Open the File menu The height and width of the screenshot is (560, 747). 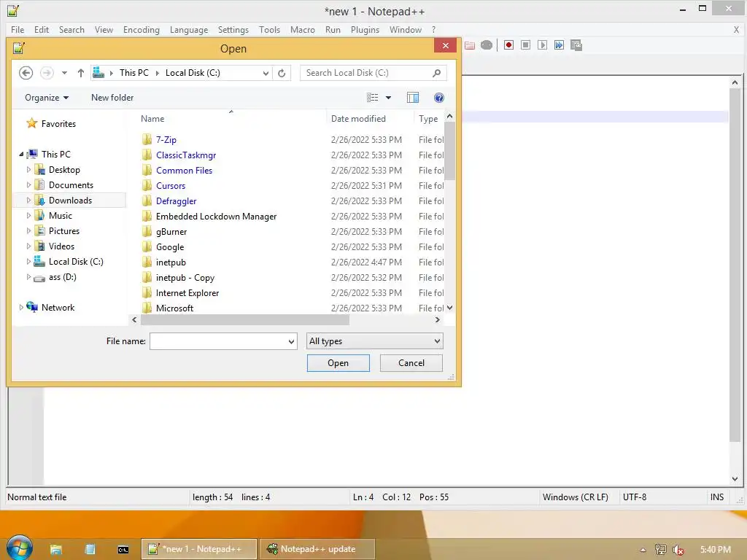click(18, 29)
